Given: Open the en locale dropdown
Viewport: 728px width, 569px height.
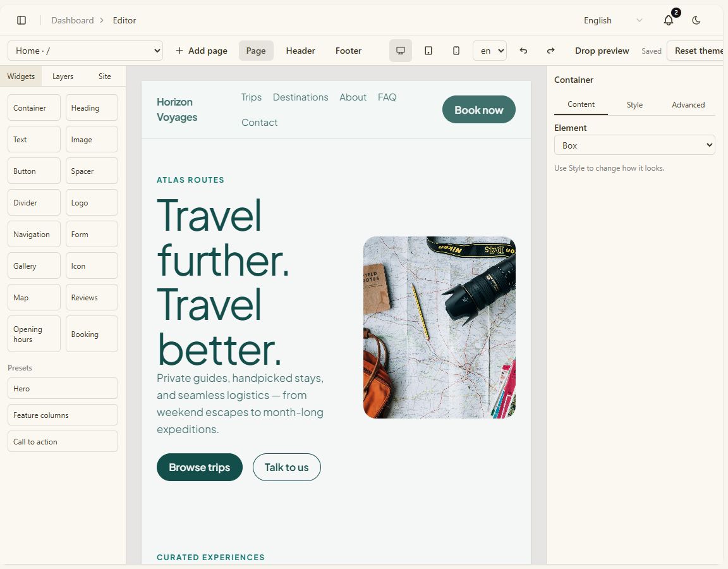Looking at the screenshot, I should (x=489, y=51).
